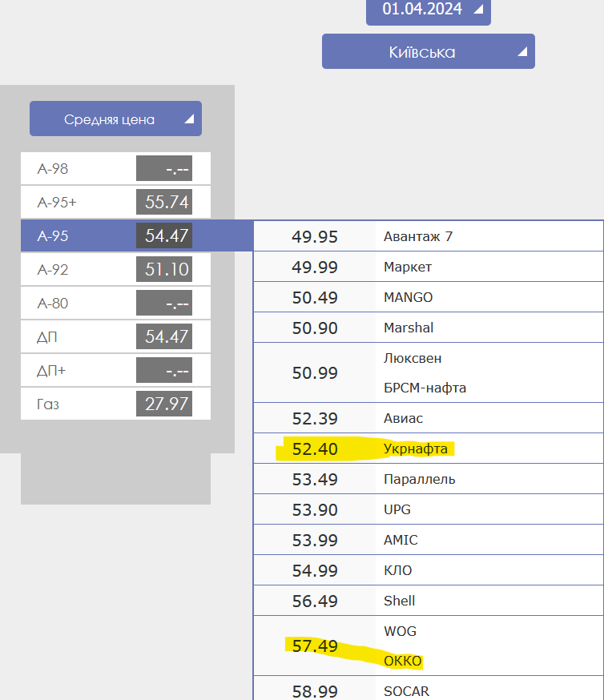The height and width of the screenshot is (700, 604).
Task: Select the A-98 fuel tab
Action: coord(115,169)
